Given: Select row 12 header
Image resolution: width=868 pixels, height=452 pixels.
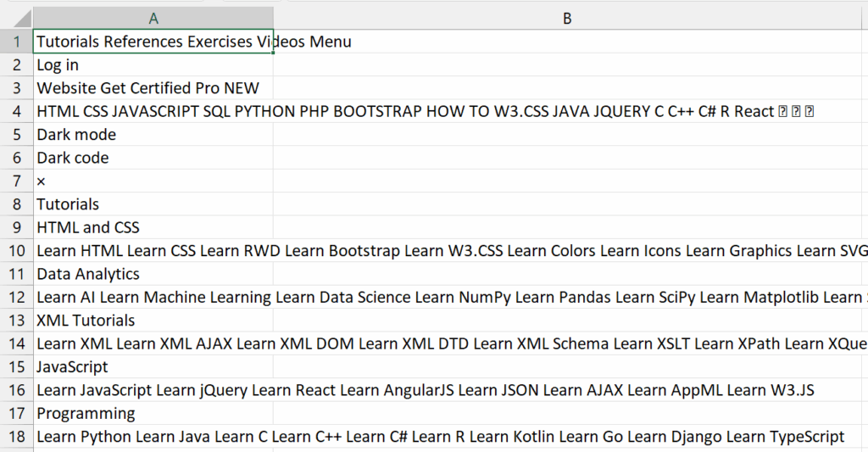Looking at the screenshot, I should (17, 298).
